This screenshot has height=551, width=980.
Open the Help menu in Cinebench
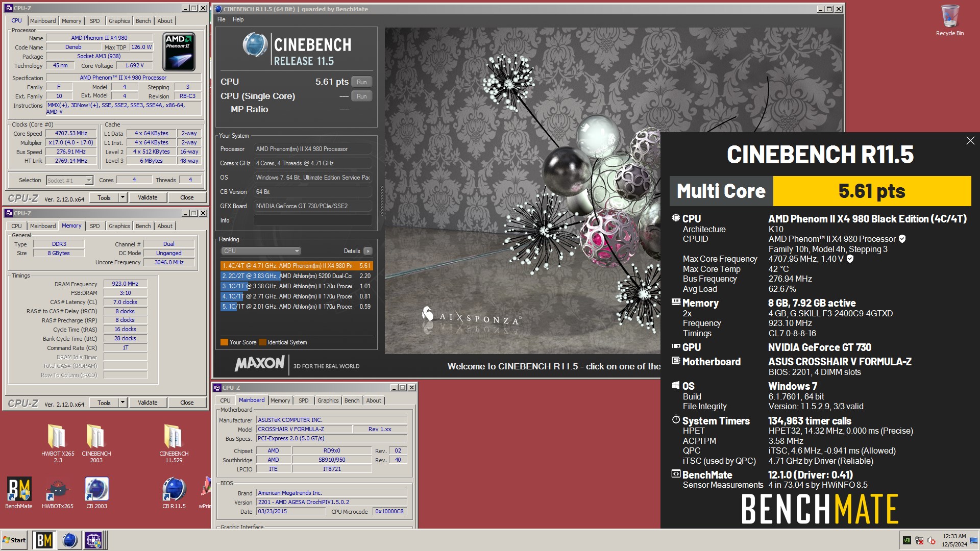(x=238, y=19)
